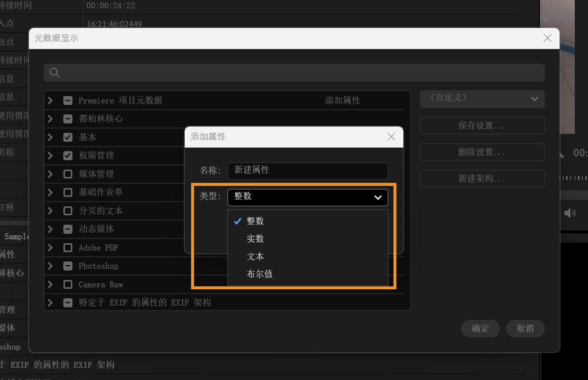The width and height of the screenshot is (588, 380).
Task: Expand the 基础作业单 schema
Action: point(50,192)
